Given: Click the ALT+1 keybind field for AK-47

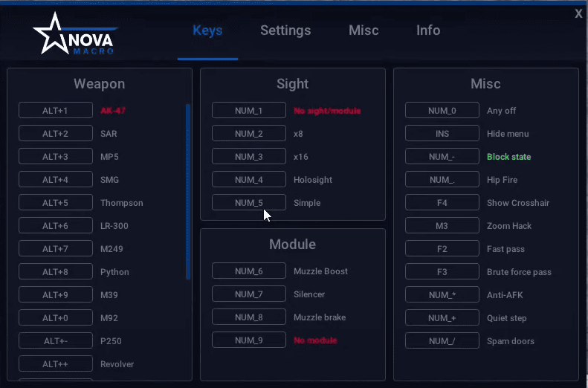Looking at the screenshot, I should click(56, 111).
